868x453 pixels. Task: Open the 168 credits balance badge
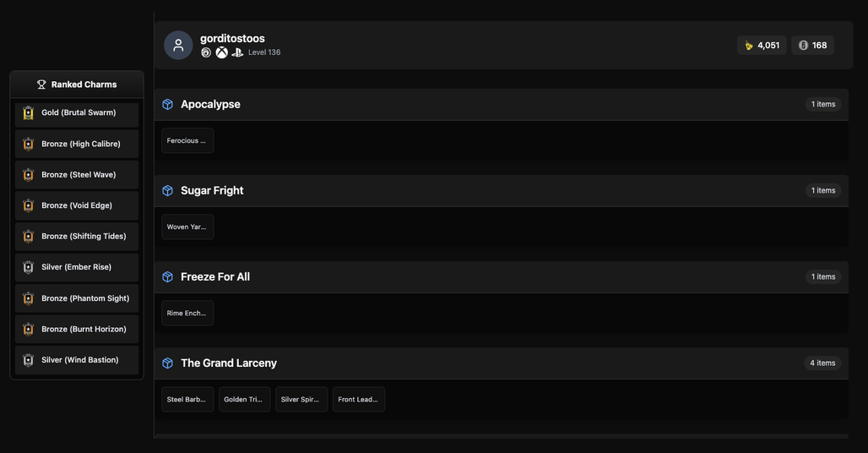pos(812,46)
